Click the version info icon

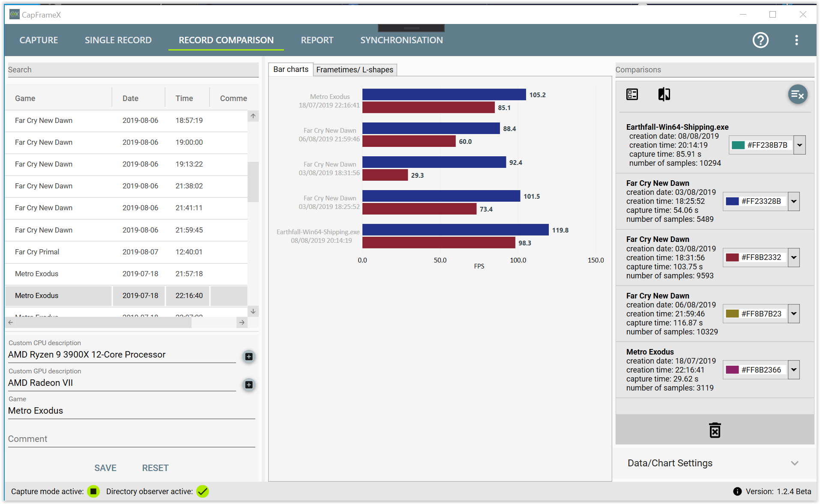tap(737, 492)
